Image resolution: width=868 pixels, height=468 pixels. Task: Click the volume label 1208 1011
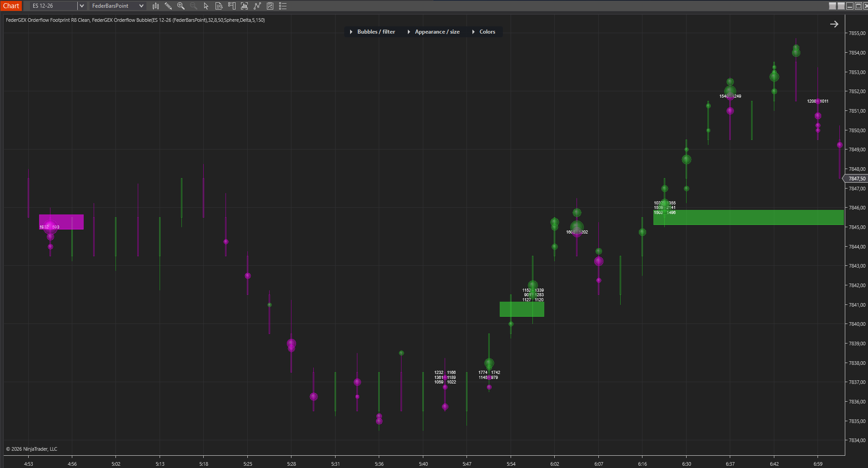pos(818,101)
